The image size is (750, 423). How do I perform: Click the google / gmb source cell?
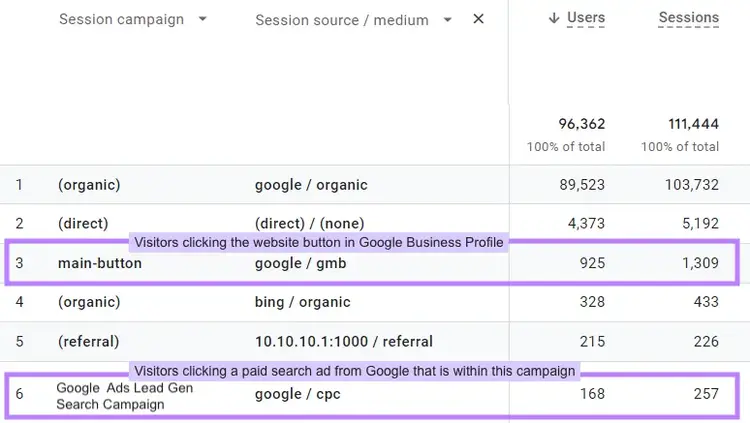[x=300, y=263]
